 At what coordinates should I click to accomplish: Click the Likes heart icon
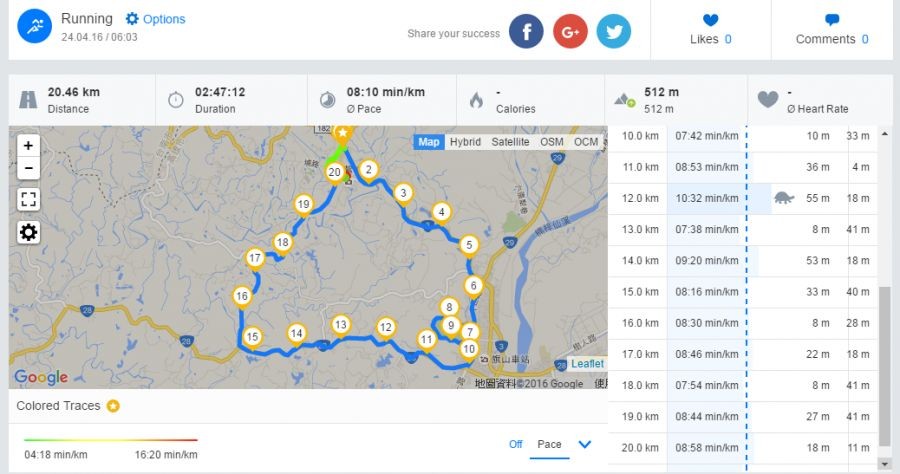tap(711, 19)
